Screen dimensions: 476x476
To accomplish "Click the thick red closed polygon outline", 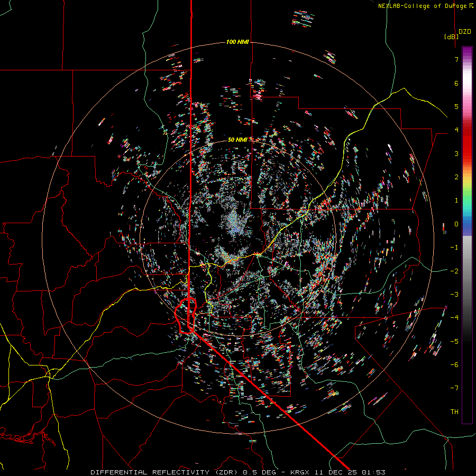I will pos(186,316).
